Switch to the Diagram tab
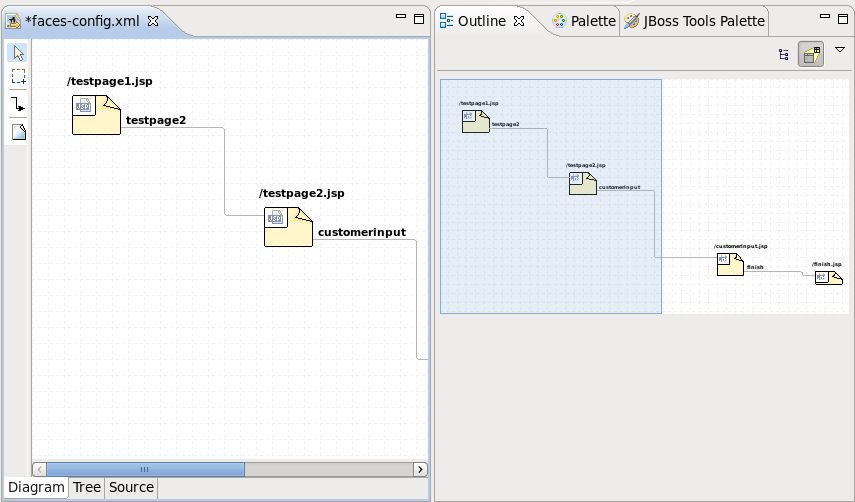Screen dimensions: 855x502 click(36, 487)
